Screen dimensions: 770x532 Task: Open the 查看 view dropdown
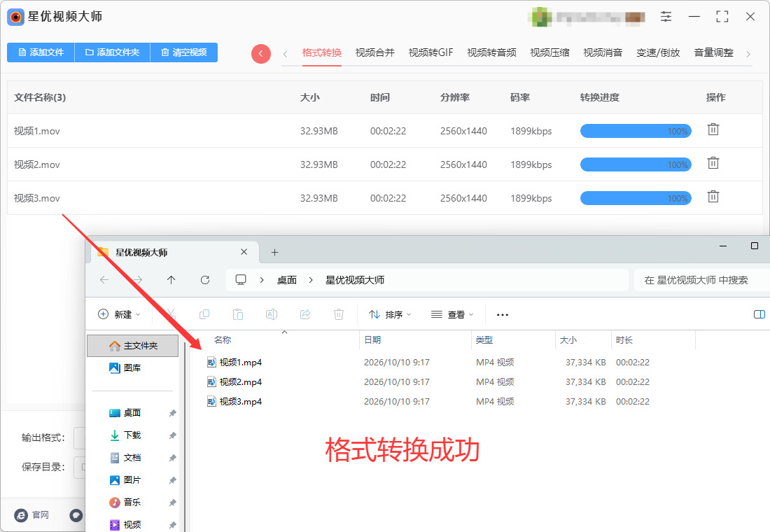click(x=451, y=314)
